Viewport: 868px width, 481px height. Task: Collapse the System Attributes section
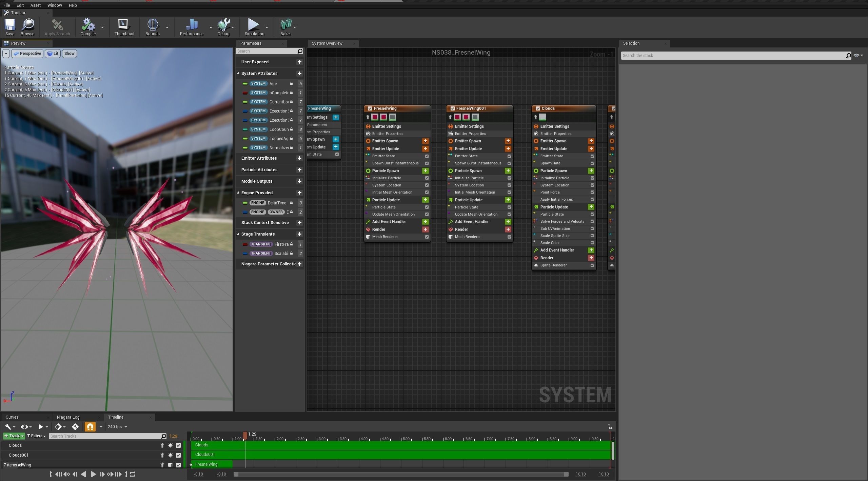pyautogui.click(x=238, y=74)
